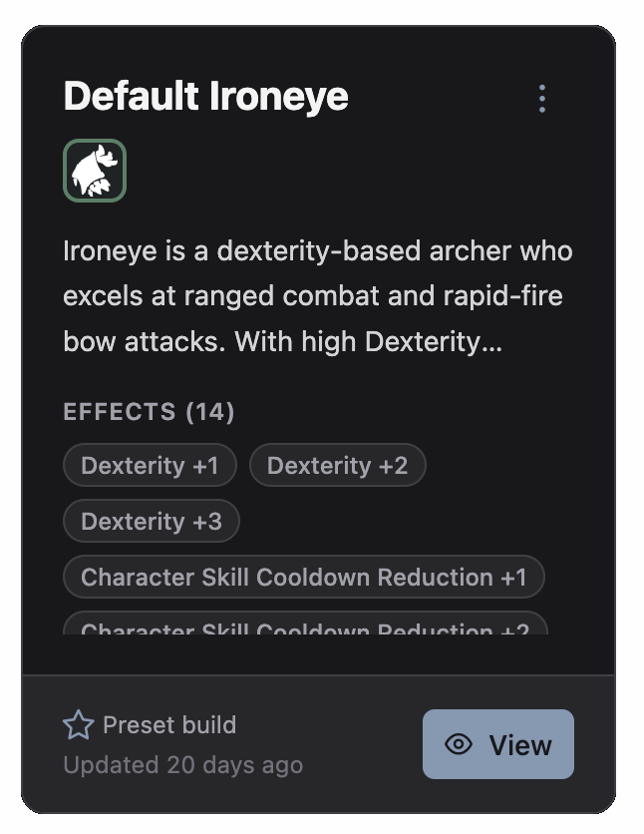Screen dimensions: 644x834
Task: Click the partially hidden Cooldown Reduction +2 tag
Action: [x=303, y=628]
